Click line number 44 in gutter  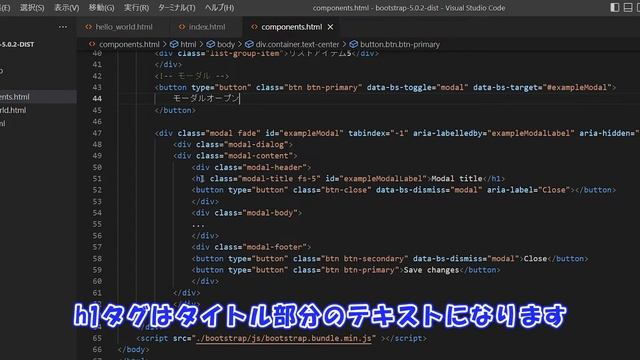tap(97, 98)
